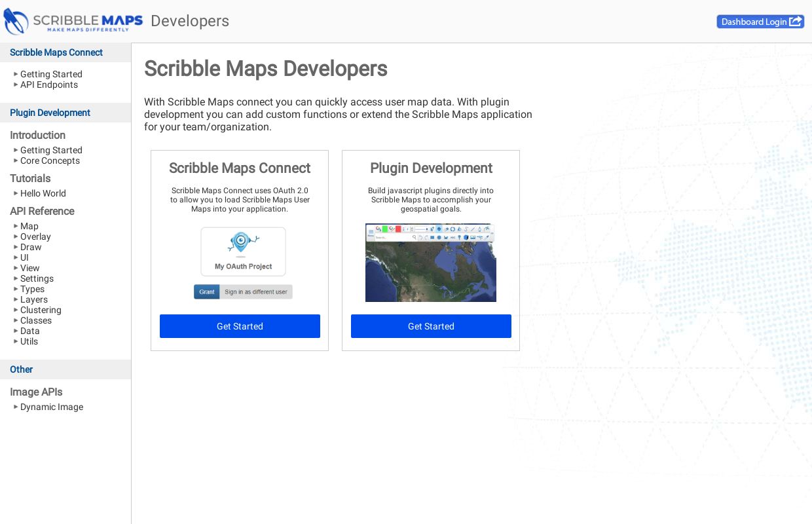Open Getting Started under Scribble Maps Connect

coord(51,74)
